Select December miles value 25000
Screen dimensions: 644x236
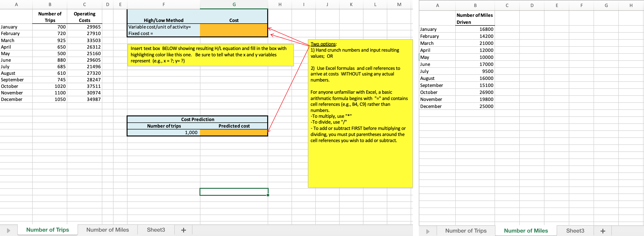[475, 106]
